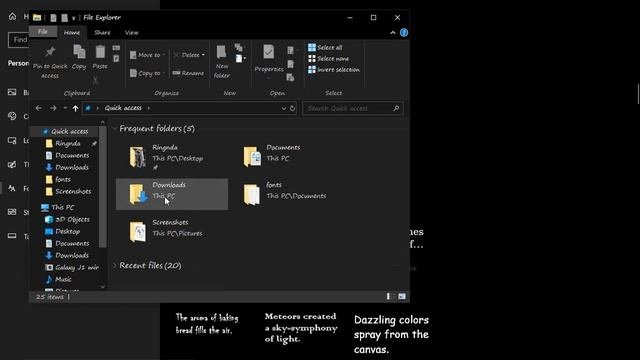Select 'Meteors created a sky-symphony' font sample

[x=301, y=327]
